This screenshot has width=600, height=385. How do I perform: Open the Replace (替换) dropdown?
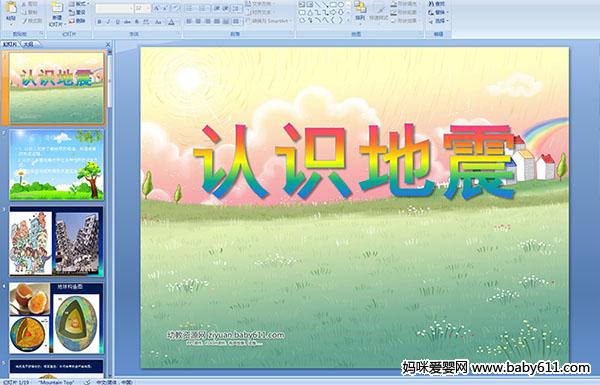pos(439,12)
